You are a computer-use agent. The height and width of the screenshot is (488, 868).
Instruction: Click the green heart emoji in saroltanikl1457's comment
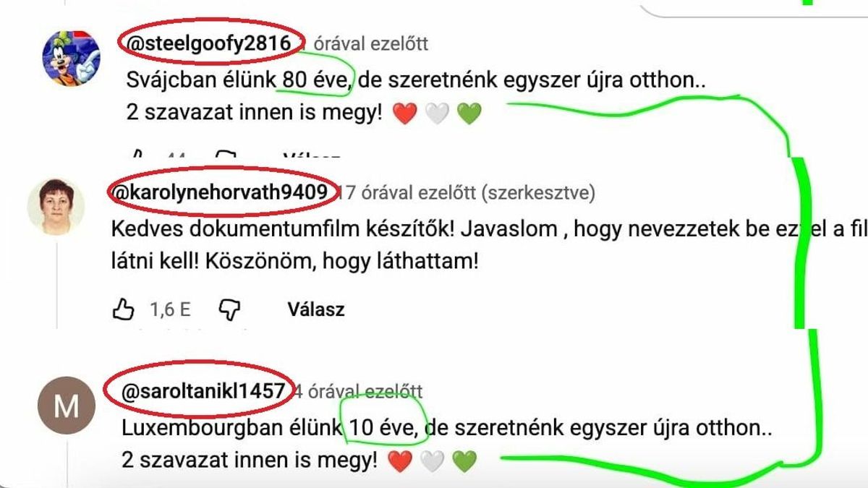pyautogui.click(x=465, y=460)
